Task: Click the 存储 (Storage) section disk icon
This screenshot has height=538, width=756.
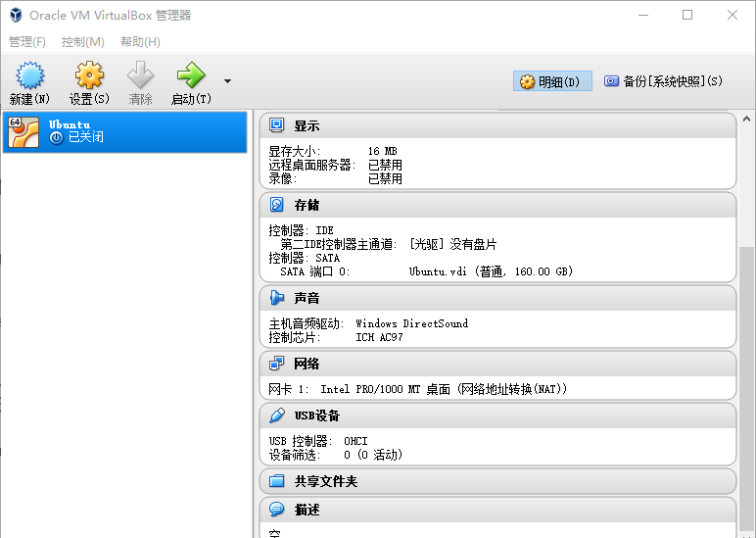Action: 277,205
